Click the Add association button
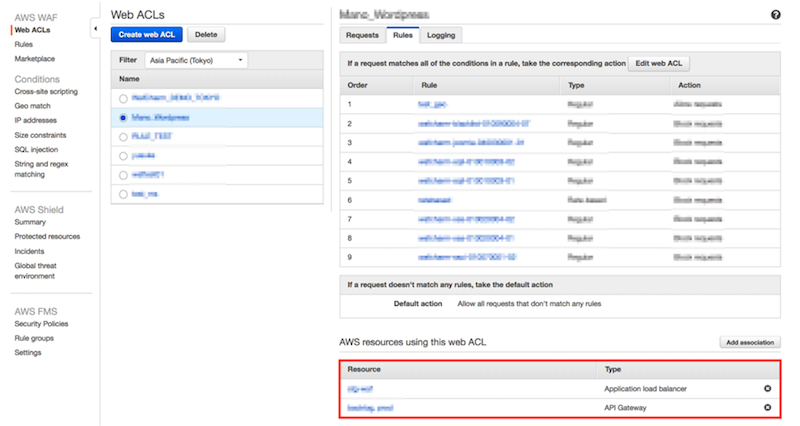 click(750, 342)
